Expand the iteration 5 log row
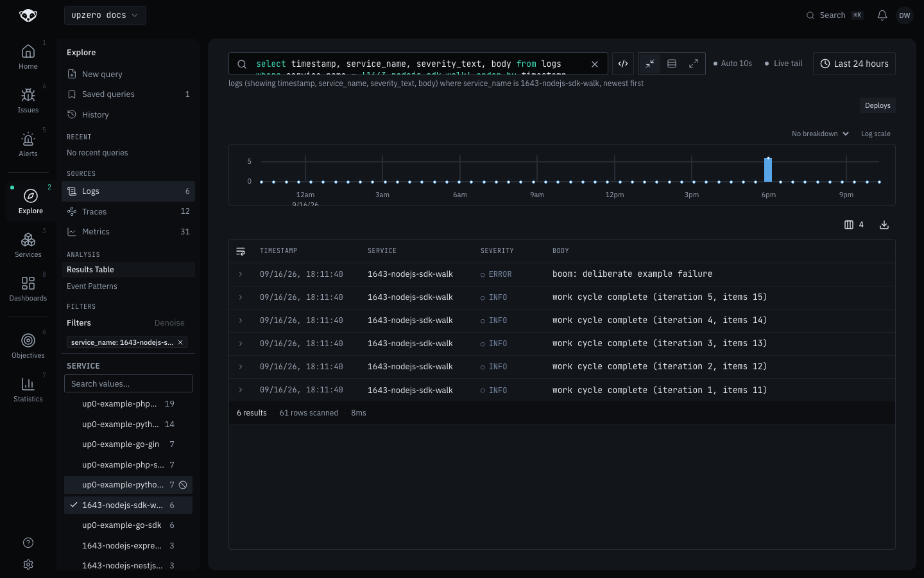 241,297
